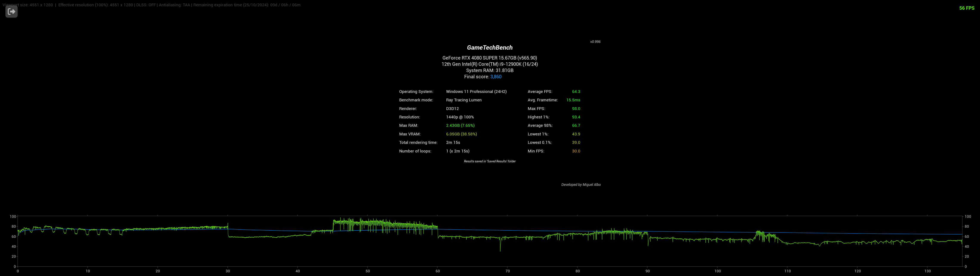This screenshot has height=276, width=980.
Task: Click the 90 tick on graph time axis
Action: (x=648, y=271)
